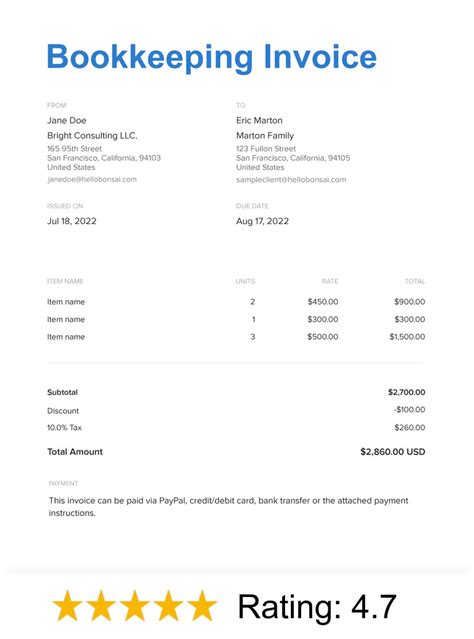Click the Eric Marton recipient name
Screen dimensions: 474x639
(259, 121)
